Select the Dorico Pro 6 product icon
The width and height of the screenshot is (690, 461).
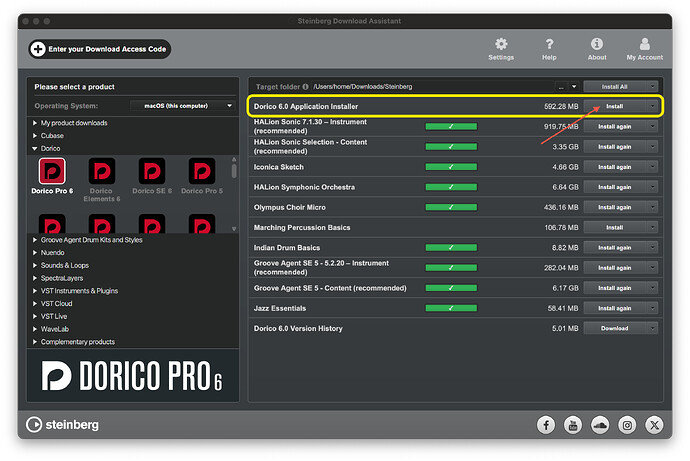pyautogui.click(x=52, y=171)
